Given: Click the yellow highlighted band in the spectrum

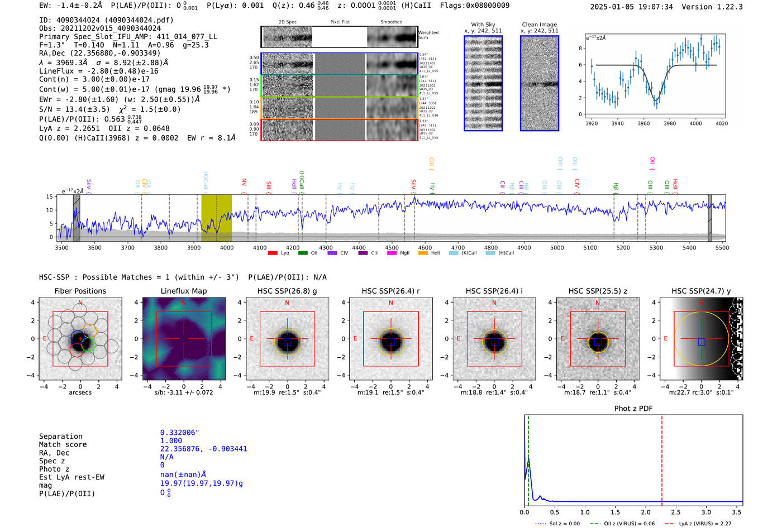Looking at the screenshot, I should [x=217, y=218].
